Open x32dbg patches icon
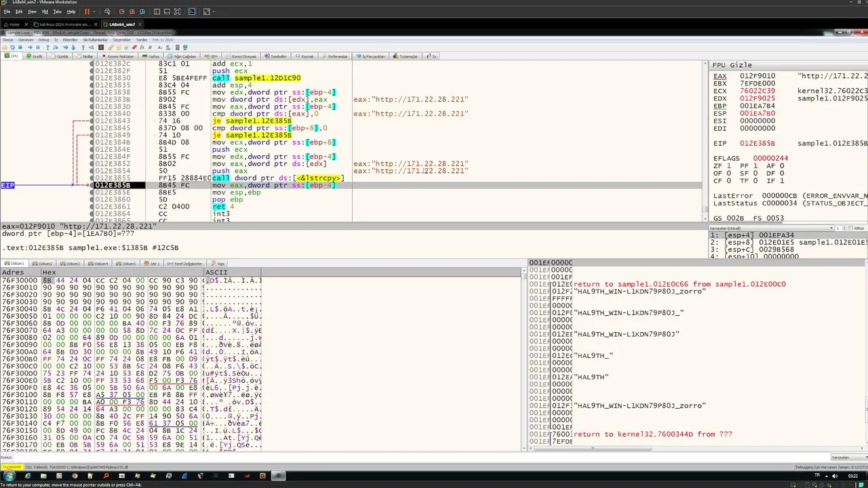Viewport: 868px width, 488px height. [x=111, y=47]
